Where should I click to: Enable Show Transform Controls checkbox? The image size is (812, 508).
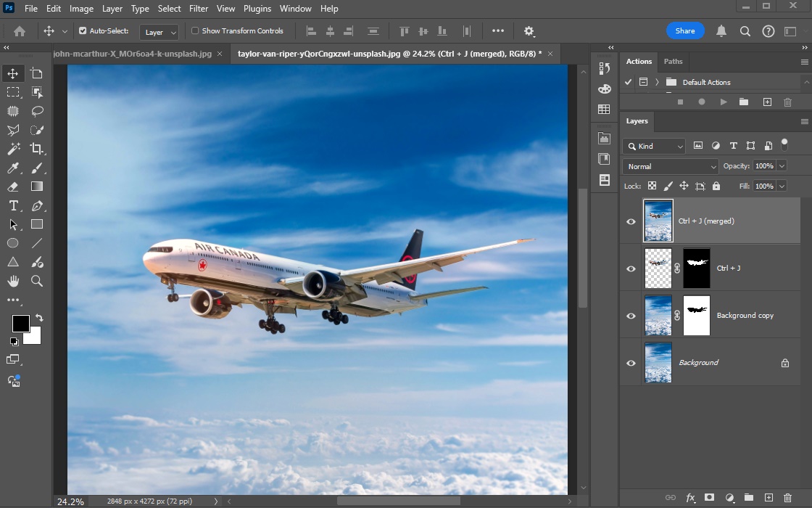coord(195,30)
